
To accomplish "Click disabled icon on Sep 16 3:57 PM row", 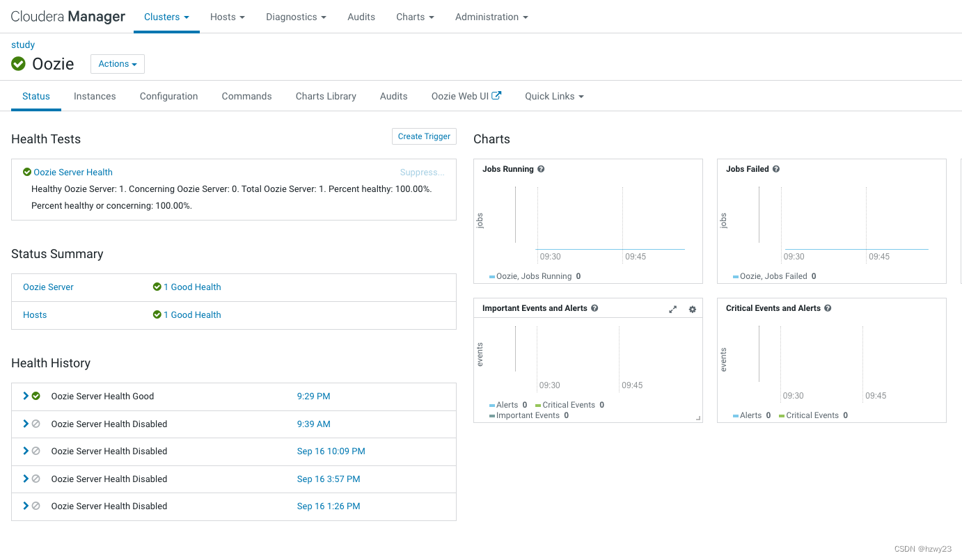I will coord(36,479).
